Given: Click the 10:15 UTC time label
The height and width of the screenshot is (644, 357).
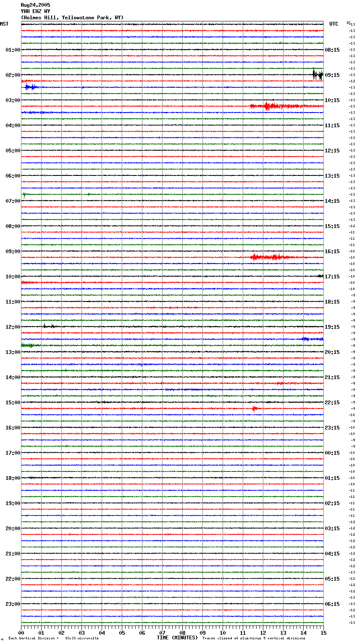Looking at the screenshot, I should [332, 100].
